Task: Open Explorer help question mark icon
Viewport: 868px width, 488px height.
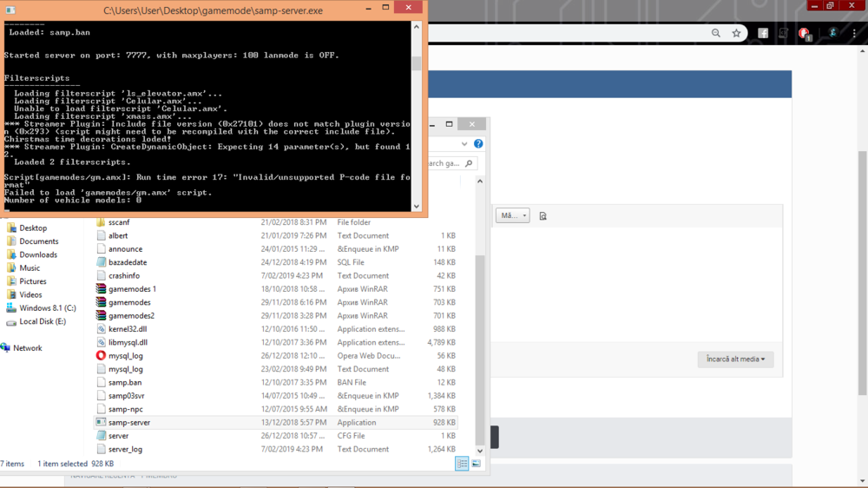Action: (478, 143)
